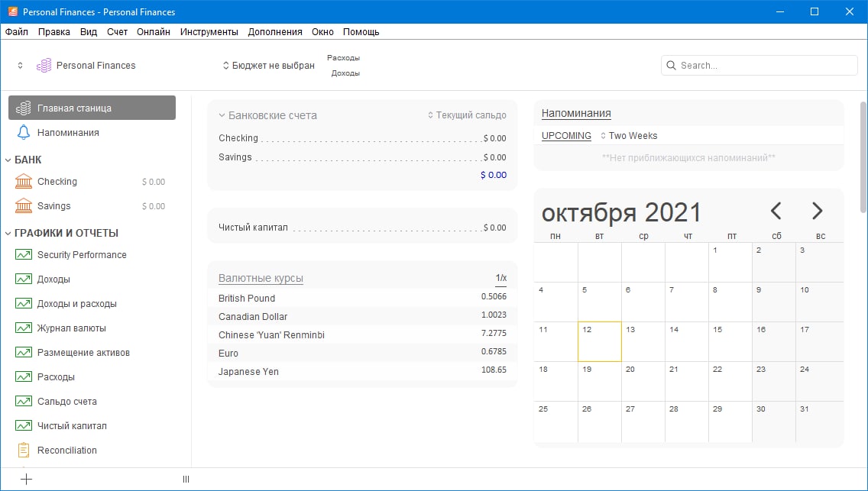Click the Журнал валюты chart icon
The width and height of the screenshot is (868, 491).
coord(23,328)
